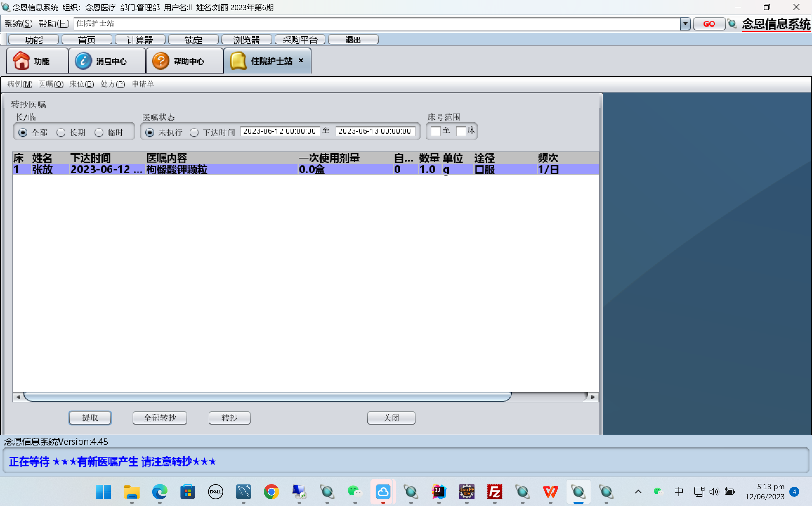Viewport: 812px width, 506px height.
Task: Close the 住院护士站 tab
Action: (x=301, y=60)
